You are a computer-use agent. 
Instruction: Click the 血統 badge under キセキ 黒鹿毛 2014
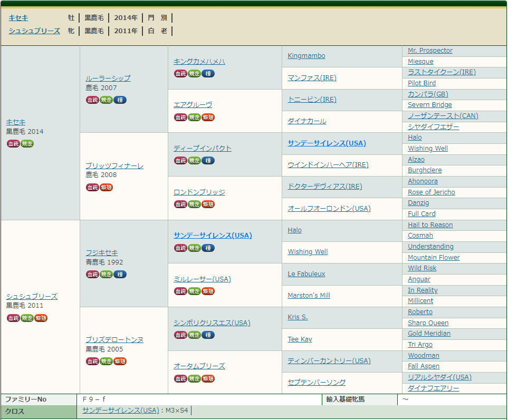tap(13, 144)
